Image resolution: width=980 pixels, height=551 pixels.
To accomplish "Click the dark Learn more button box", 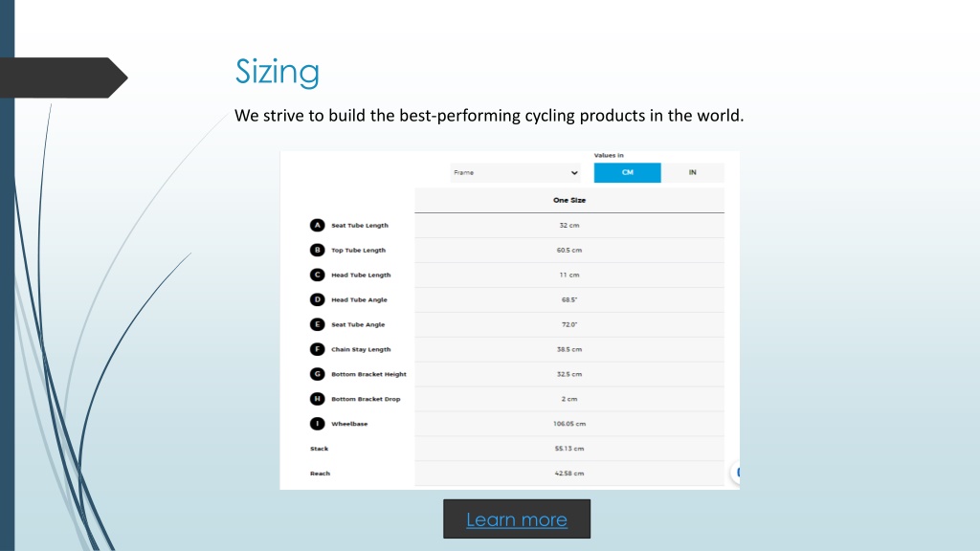I will 517,518.
